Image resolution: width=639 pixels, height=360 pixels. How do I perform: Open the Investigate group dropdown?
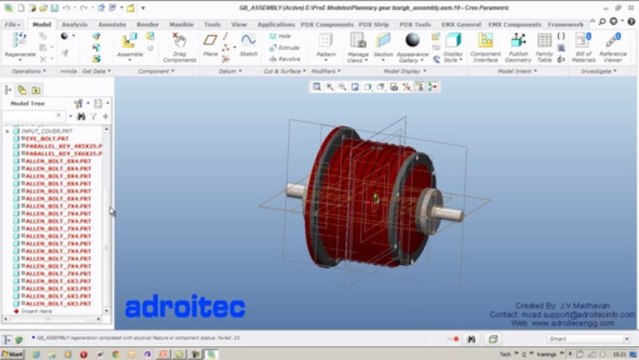[x=598, y=71]
